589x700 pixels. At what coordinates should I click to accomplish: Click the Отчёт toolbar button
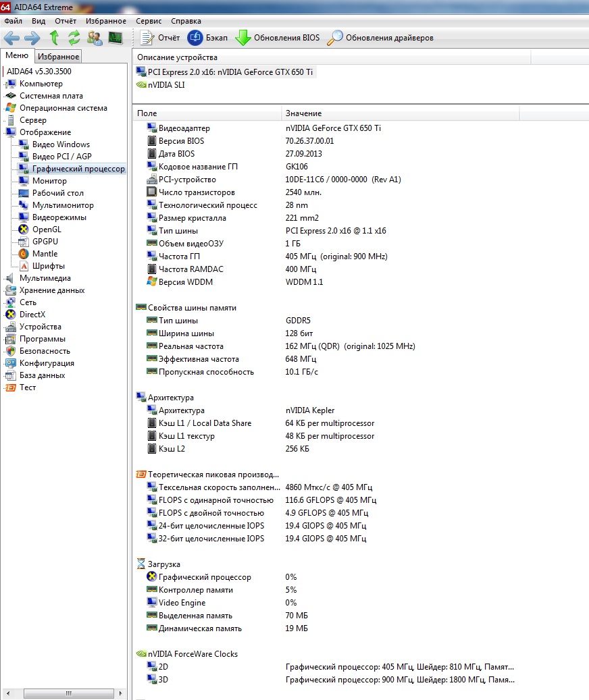point(160,38)
